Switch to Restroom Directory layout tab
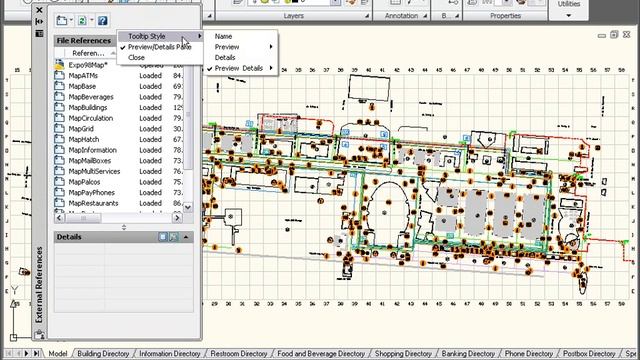The width and height of the screenshot is (640, 360). pyautogui.click(x=239, y=353)
